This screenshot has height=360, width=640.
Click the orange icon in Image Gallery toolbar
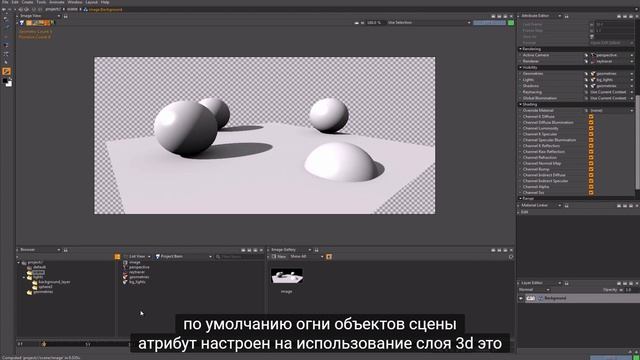(x=329, y=257)
